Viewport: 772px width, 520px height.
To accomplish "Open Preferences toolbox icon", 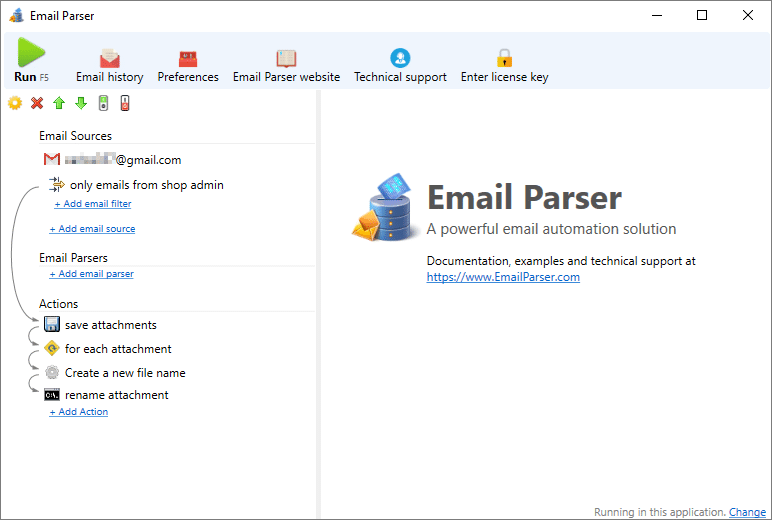I will pos(188,59).
